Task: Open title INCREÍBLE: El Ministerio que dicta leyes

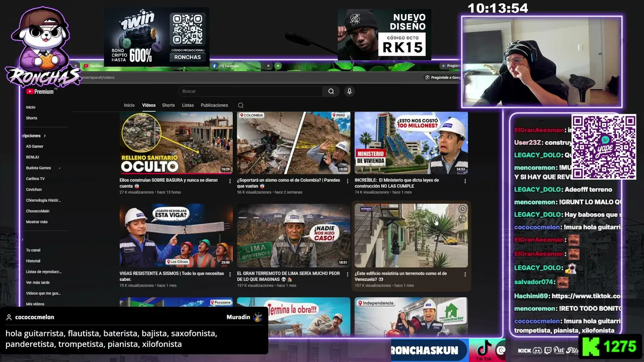Action: 396,183
